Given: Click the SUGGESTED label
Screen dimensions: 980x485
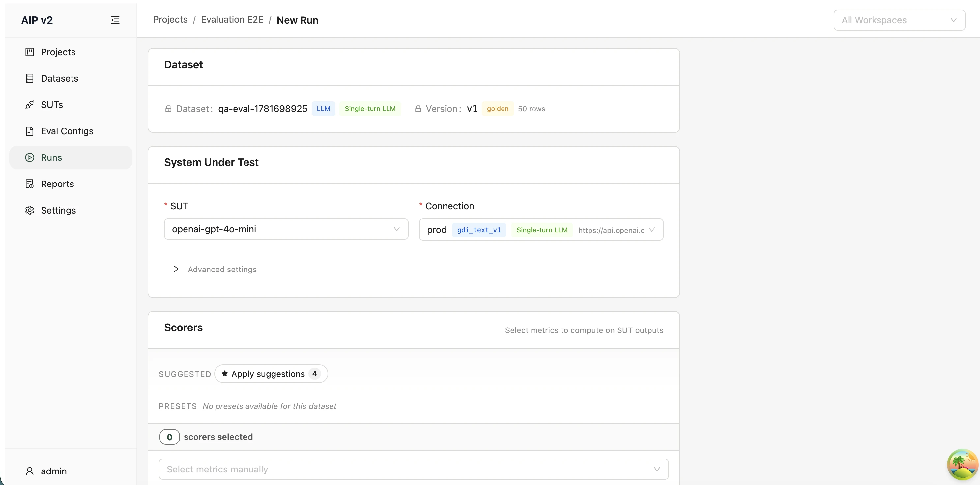Looking at the screenshot, I should [x=185, y=374].
